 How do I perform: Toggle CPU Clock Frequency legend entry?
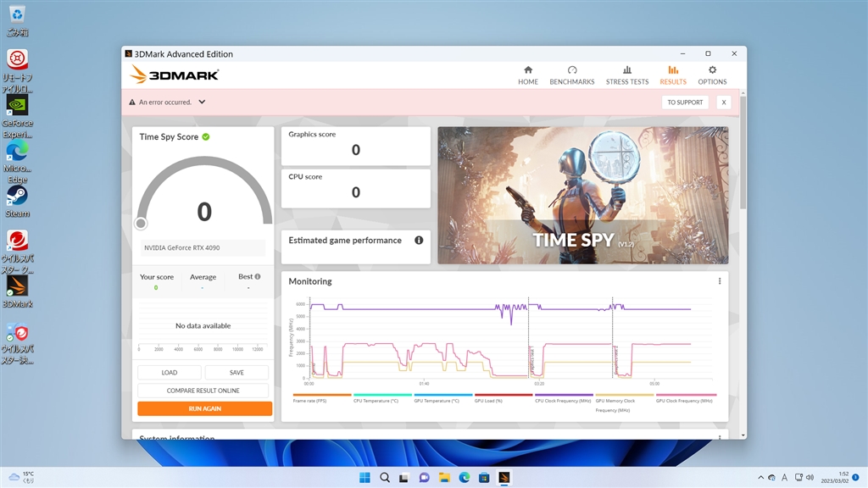(x=564, y=398)
